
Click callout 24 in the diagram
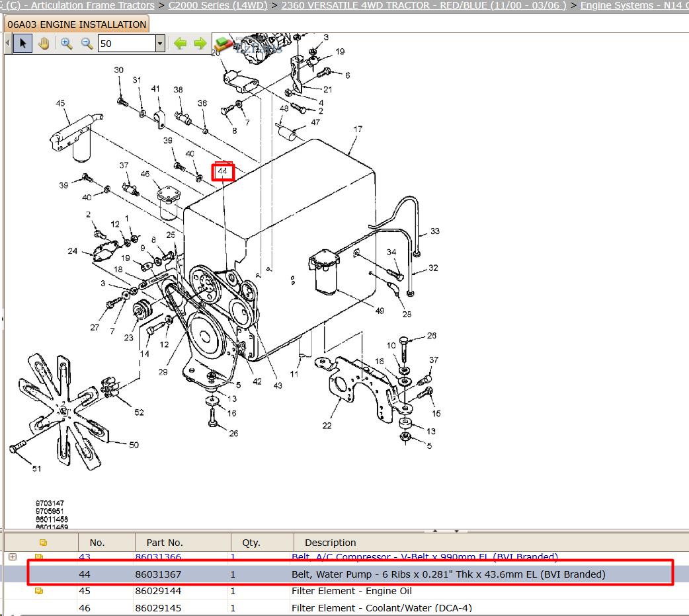click(x=73, y=251)
